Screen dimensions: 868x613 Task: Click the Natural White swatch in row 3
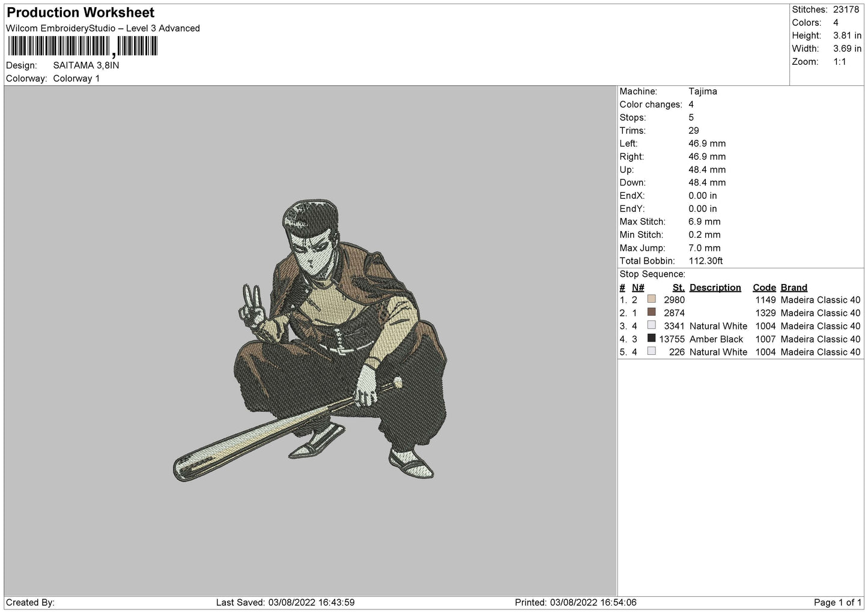pyautogui.click(x=652, y=325)
